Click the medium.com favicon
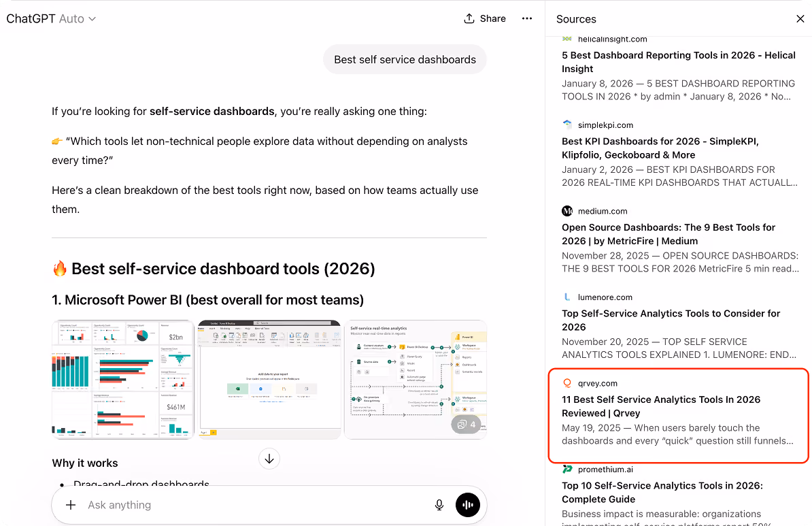Image resolution: width=812 pixels, height=526 pixels. [567, 211]
